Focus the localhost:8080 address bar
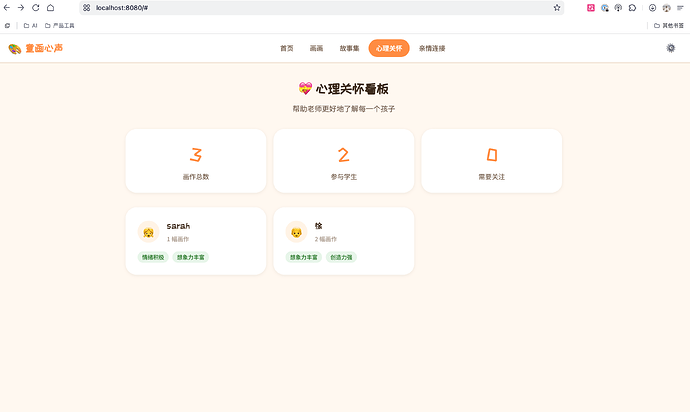Image resolution: width=690 pixels, height=412 pixels. tap(321, 7)
